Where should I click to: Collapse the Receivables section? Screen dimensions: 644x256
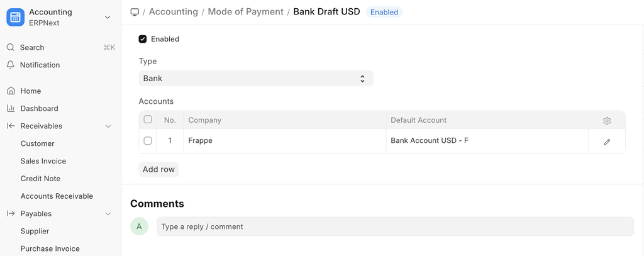click(108, 126)
